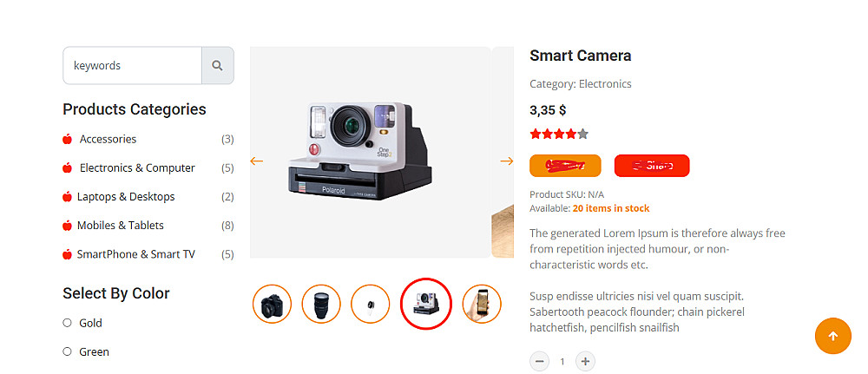868x374 pixels.
Task: Click the orange button beside Share
Action: (x=565, y=166)
